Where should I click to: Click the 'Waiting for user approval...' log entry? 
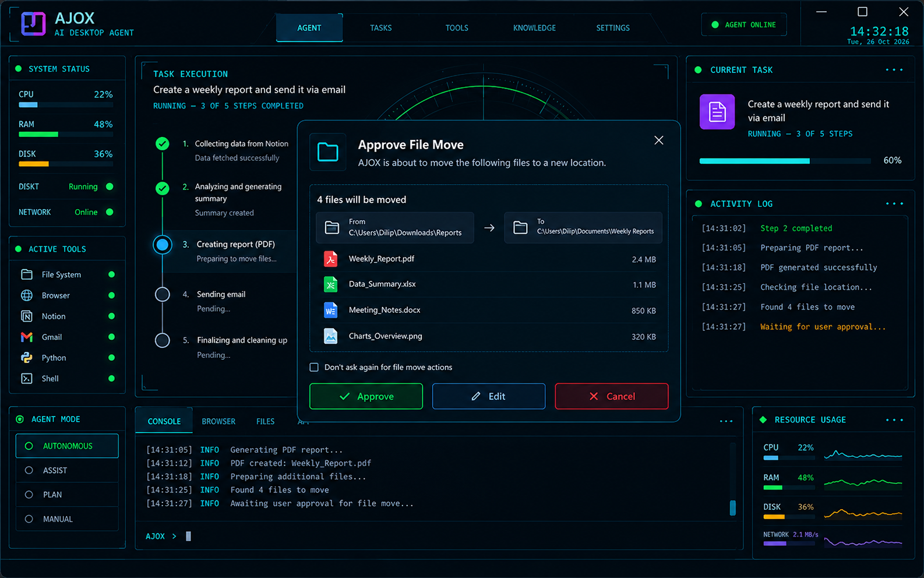click(823, 327)
